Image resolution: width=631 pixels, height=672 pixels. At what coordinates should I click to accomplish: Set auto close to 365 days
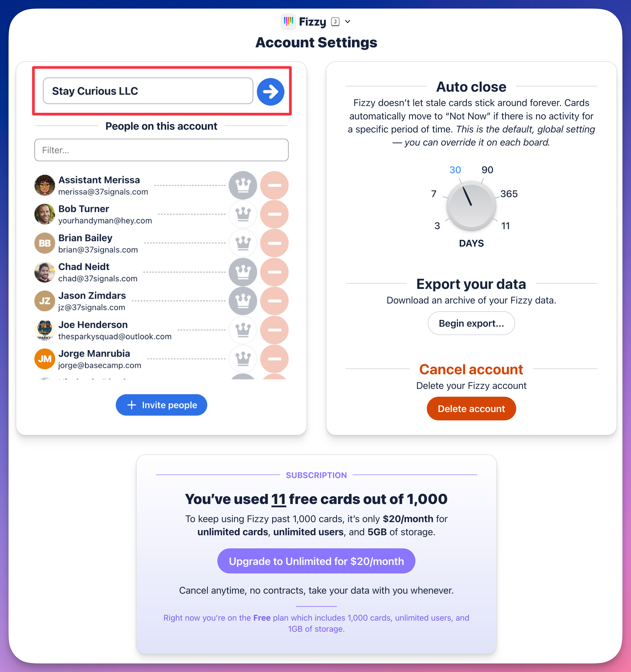tap(509, 194)
